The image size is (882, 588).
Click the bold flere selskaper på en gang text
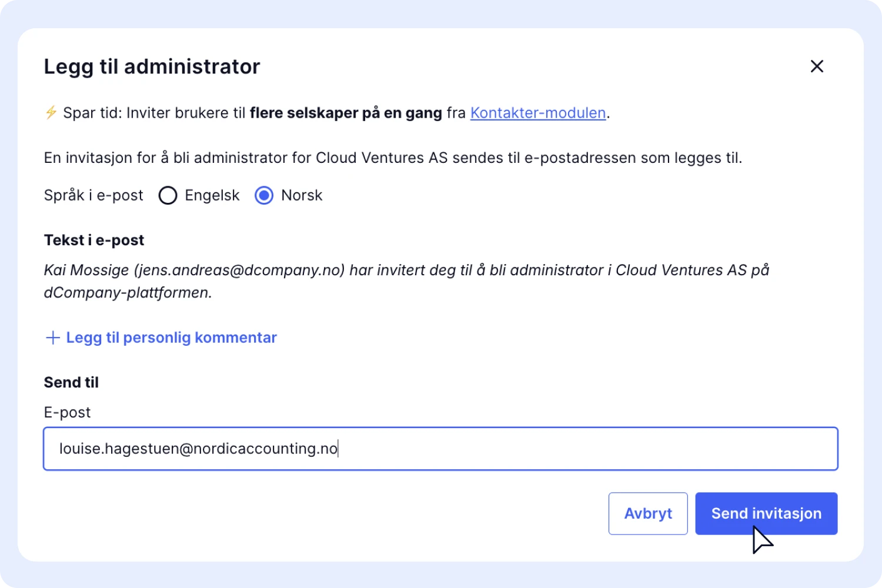tap(346, 113)
